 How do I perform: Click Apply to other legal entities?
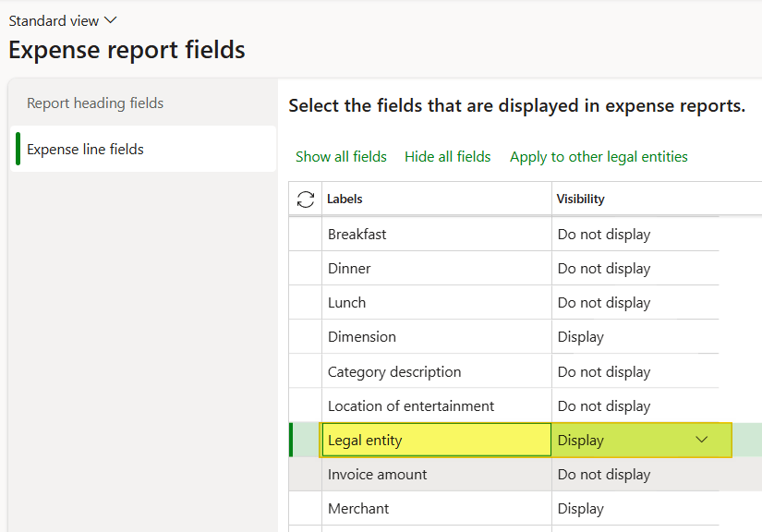[599, 157]
